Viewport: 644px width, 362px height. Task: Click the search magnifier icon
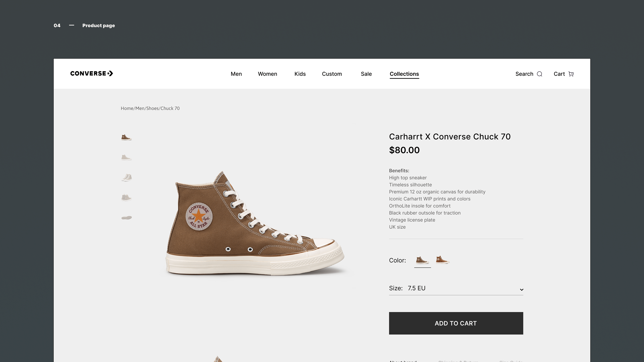[540, 74]
